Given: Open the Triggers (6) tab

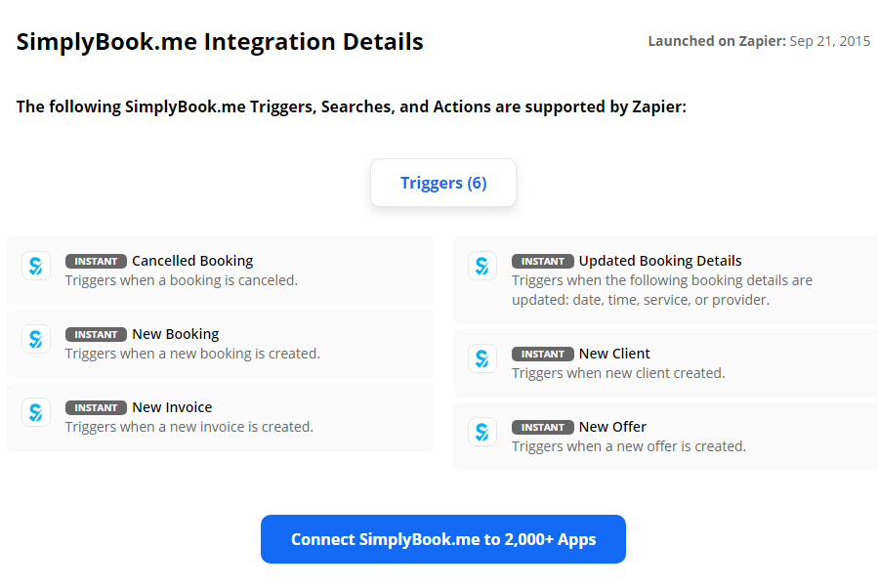Looking at the screenshot, I should point(443,183).
